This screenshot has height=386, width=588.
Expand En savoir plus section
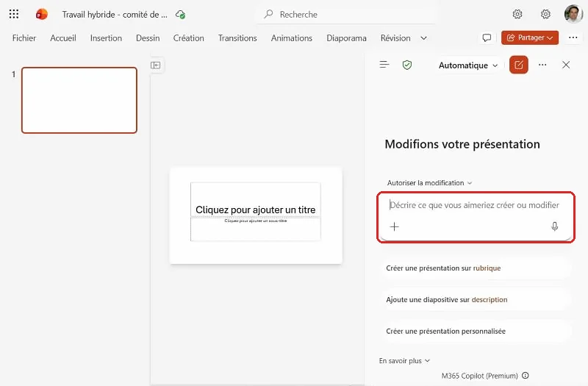click(x=404, y=361)
